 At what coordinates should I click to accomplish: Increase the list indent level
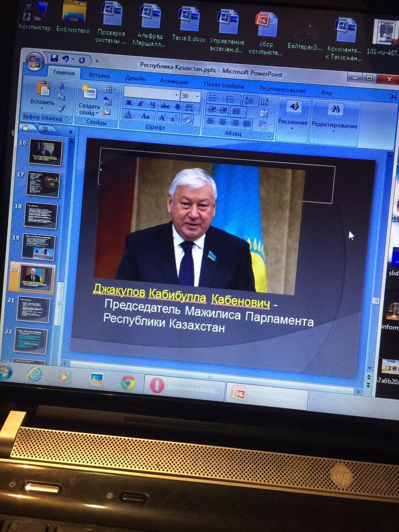(x=224, y=110)
